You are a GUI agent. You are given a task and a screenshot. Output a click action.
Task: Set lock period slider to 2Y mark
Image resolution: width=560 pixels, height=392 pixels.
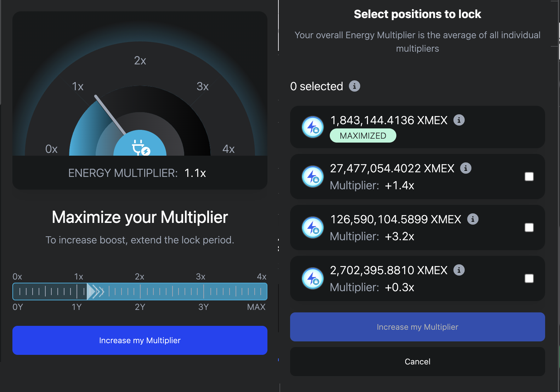pos(140,292)
